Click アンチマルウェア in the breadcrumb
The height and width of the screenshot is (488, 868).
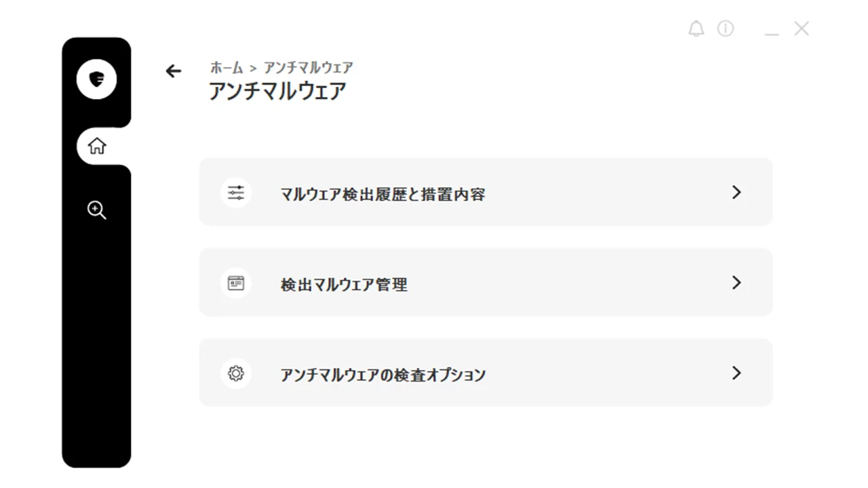(308, 68)
